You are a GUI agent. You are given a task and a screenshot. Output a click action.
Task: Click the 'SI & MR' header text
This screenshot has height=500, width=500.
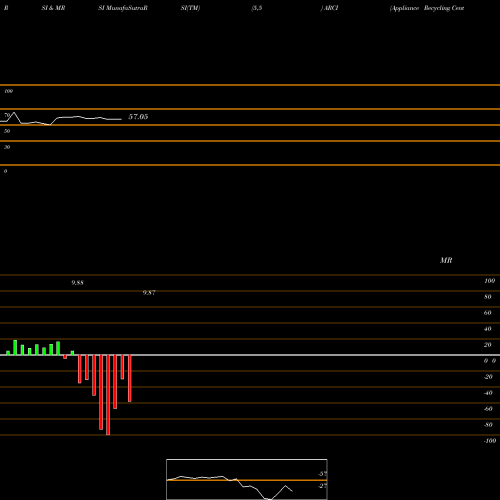pyautogui.click(x=53, y=8)
